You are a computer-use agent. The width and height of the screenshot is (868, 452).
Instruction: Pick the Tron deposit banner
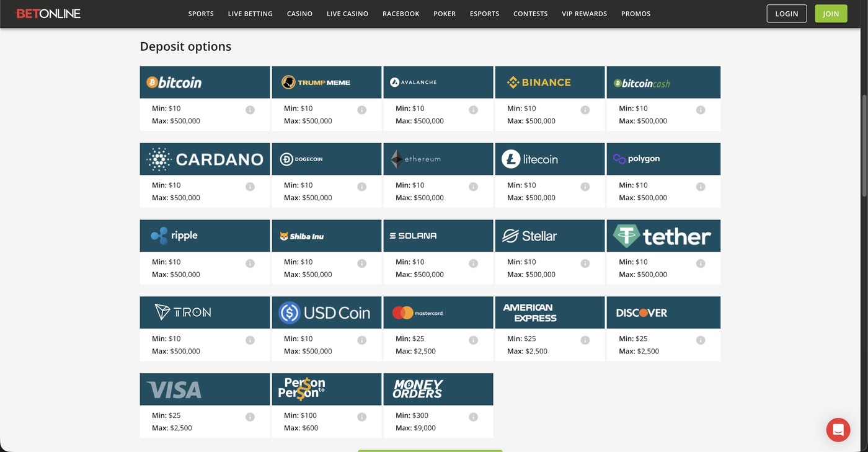[x=205, y=313]
